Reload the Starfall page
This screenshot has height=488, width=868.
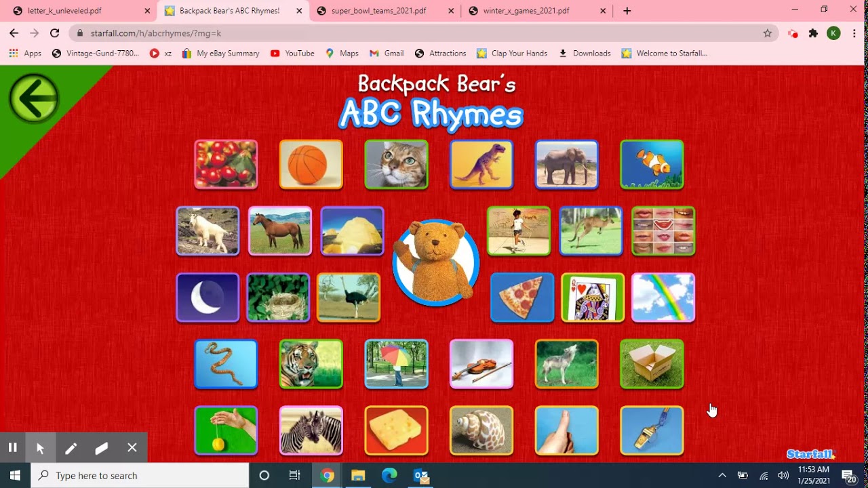coord(54,33)
